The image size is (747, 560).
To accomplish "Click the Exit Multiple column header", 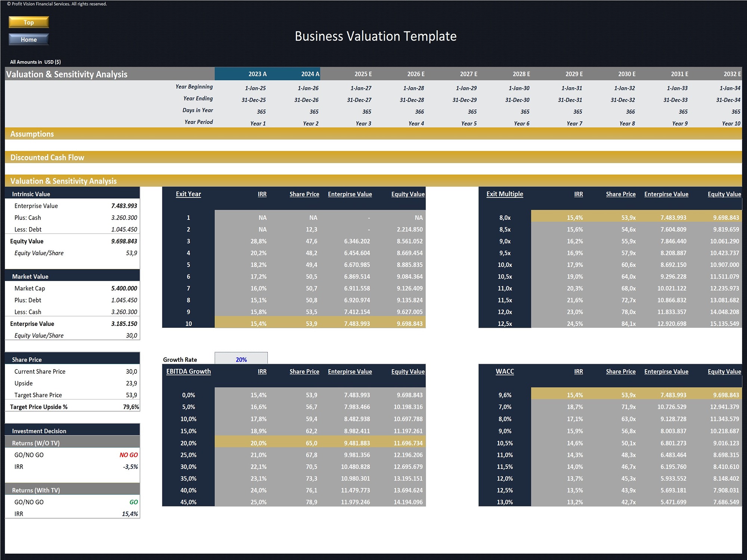I will 505,194.
